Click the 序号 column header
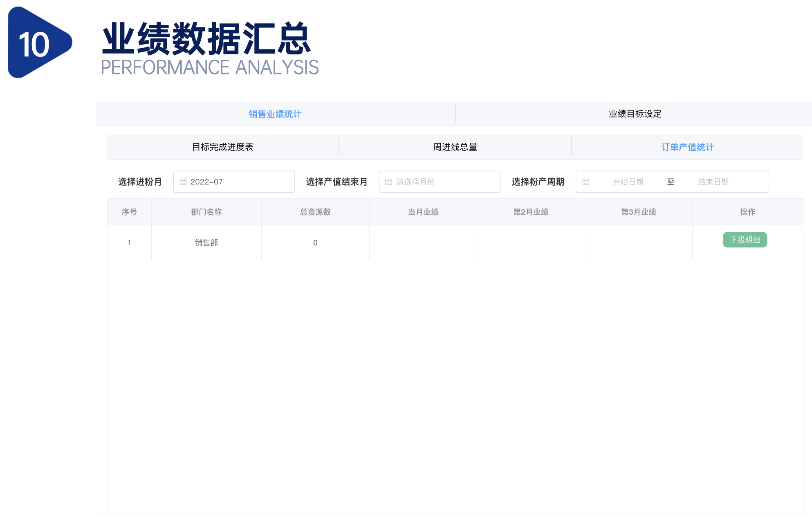Viewport: 812px width, 517px height. (129, 212)
